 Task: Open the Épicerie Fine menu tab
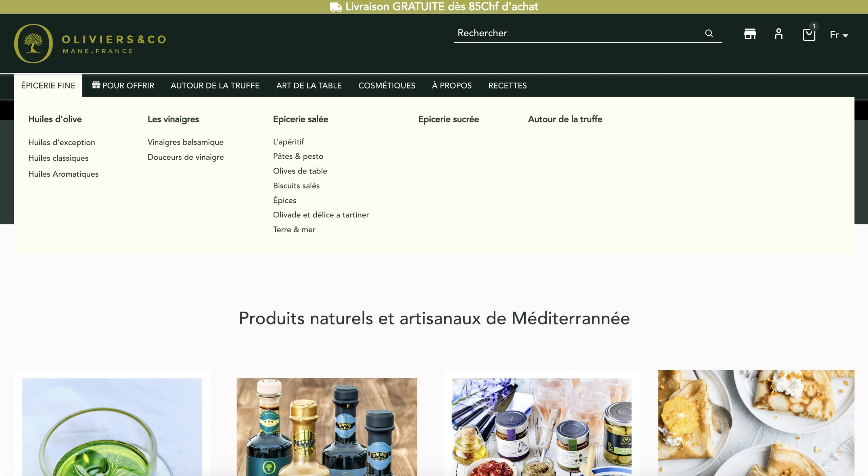pos(48,85)
